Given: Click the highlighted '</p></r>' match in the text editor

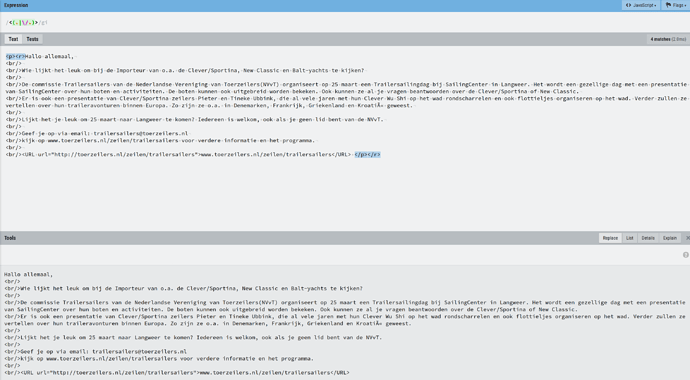Looking at the screenshot, I should [367, 154].
